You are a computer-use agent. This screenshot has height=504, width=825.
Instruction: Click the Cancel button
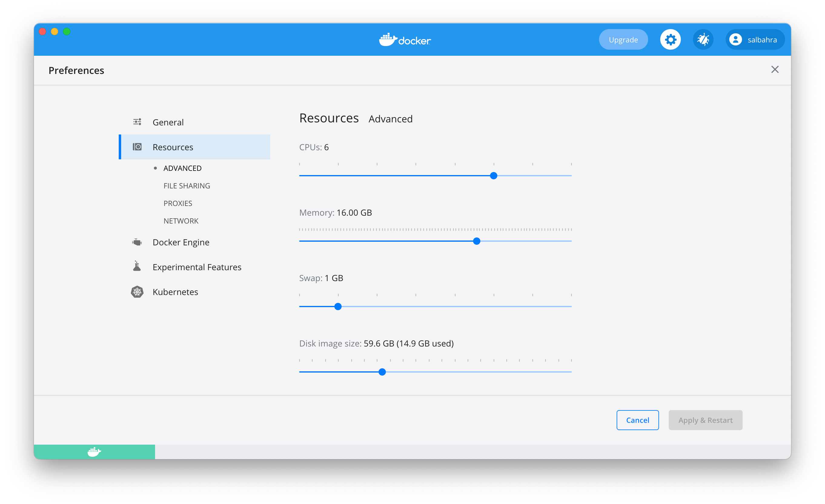pyautogui.click(x=638, y=420)
